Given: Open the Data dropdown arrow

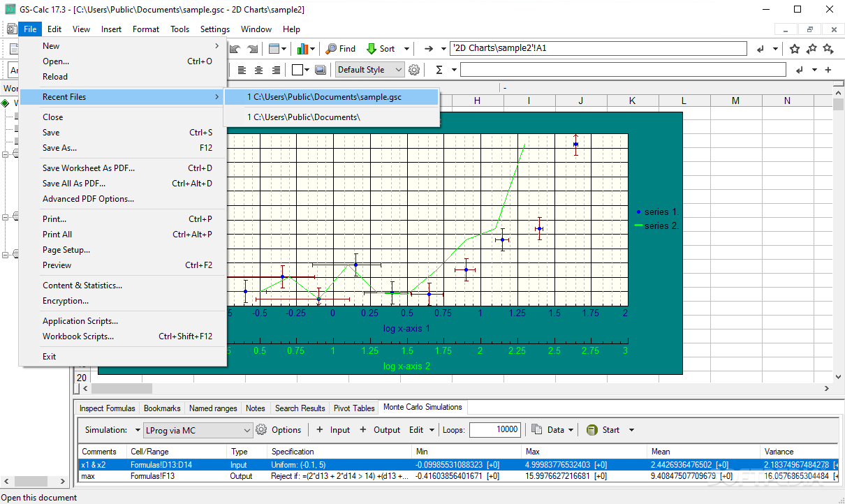Looking at the screenshot, I should coord(572,430).
